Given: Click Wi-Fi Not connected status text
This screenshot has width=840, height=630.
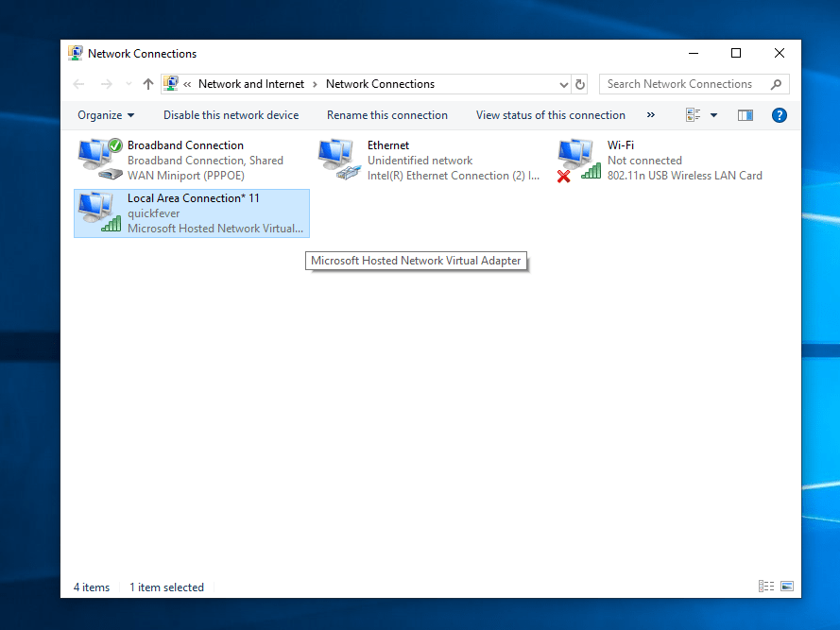Looking at the screenshot, I should point(644,161).
